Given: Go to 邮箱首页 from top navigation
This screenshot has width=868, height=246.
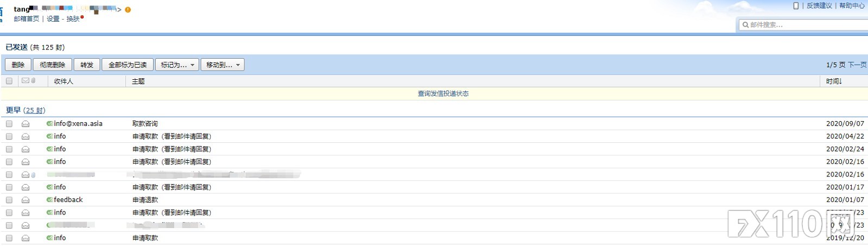Looking at the screenshot, I should click(27, 19).
